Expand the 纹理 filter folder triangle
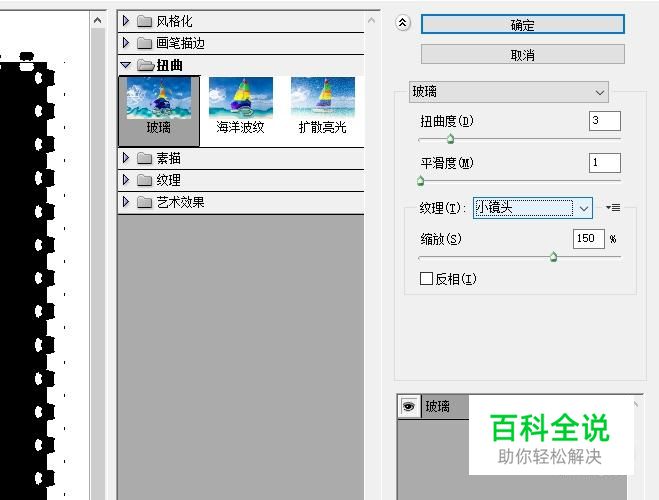The image size is (659, 500). 126,180
